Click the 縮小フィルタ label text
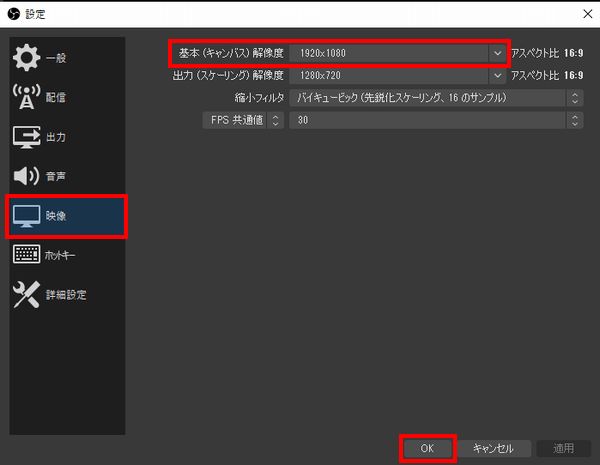The width and height of the screenshot is (600, 465). point(259,98)
